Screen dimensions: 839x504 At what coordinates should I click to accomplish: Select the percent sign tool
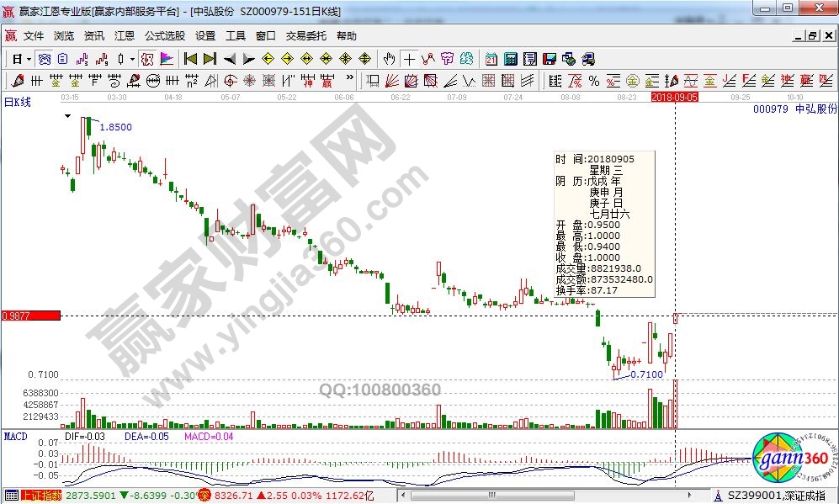point(594,81)
